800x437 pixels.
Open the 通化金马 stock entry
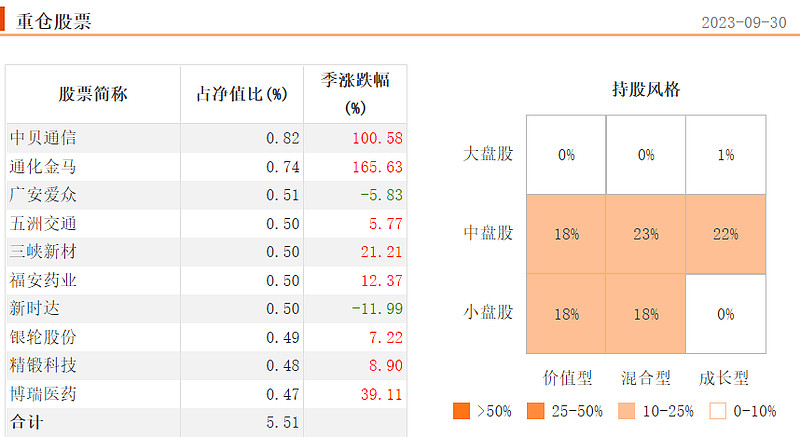(x=43, y=167)
